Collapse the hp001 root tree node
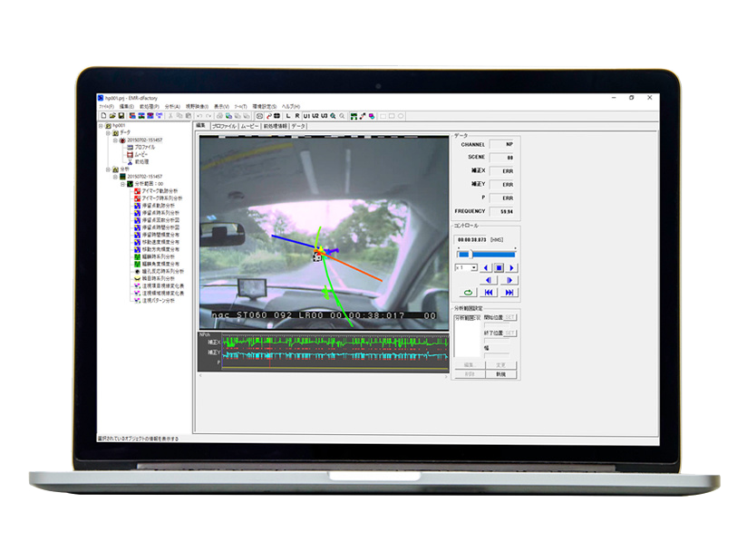Viewport: 747px width, 560px height. pyautogui.click(x=102, y=127)
